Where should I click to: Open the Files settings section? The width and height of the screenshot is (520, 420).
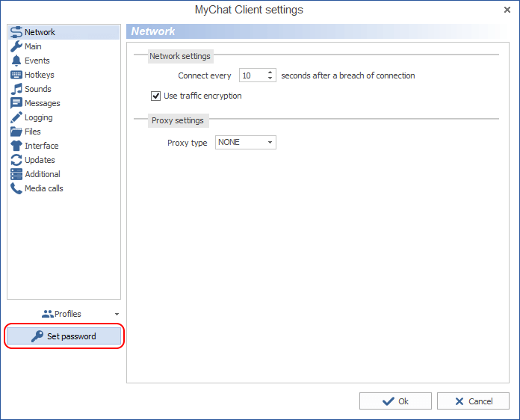tap(32, 132)
